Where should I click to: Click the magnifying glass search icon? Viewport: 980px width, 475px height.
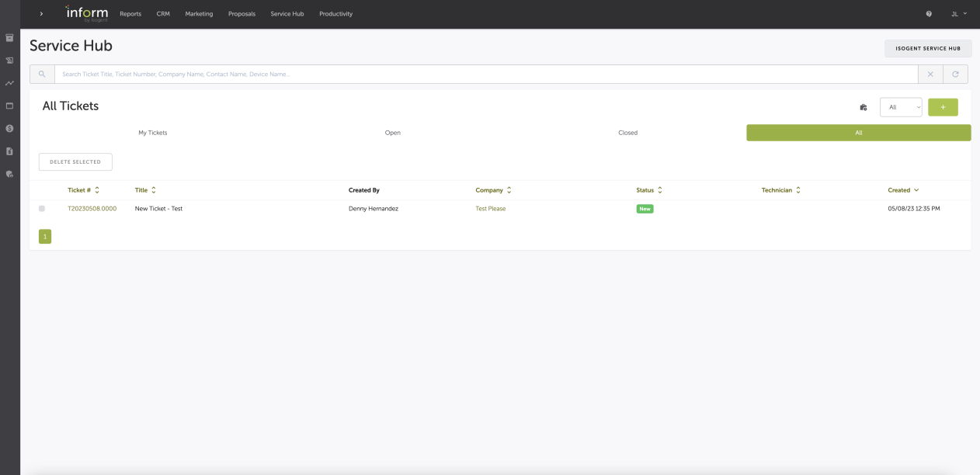pyautogui.click(x=42, y=75)
